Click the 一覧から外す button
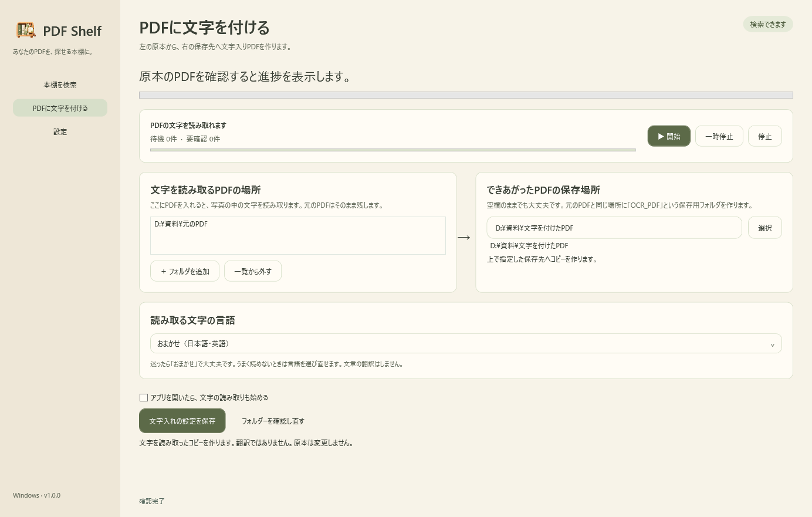 [253, 271]
